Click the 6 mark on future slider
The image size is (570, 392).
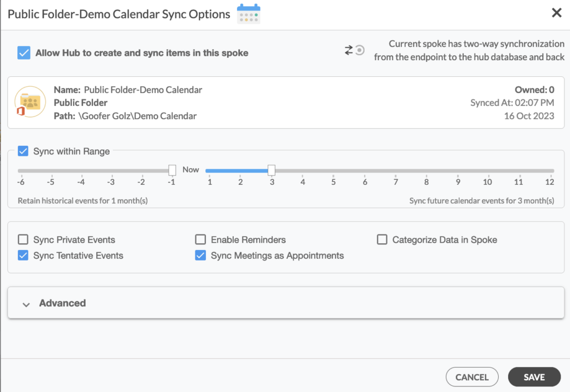tap(365, 182)
